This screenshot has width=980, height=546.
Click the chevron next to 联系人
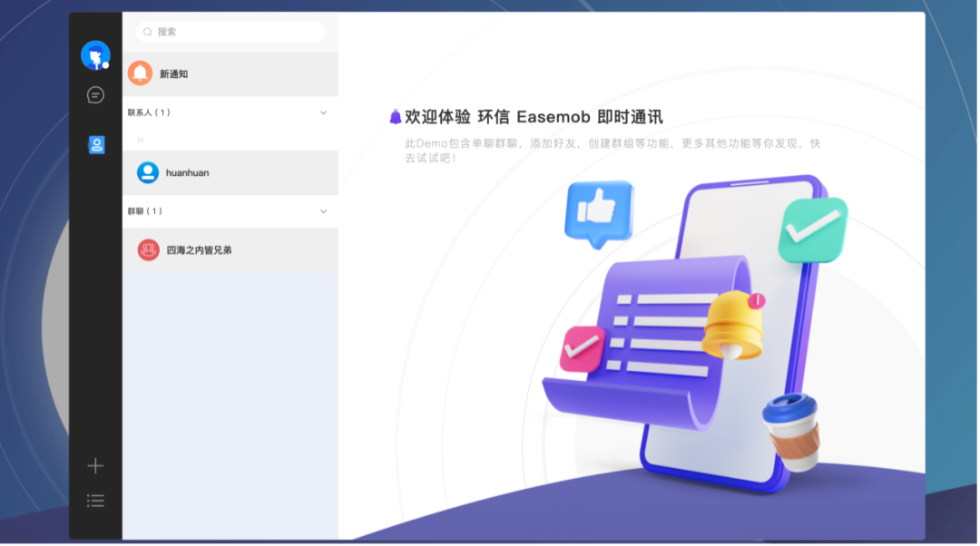(323, 112)
